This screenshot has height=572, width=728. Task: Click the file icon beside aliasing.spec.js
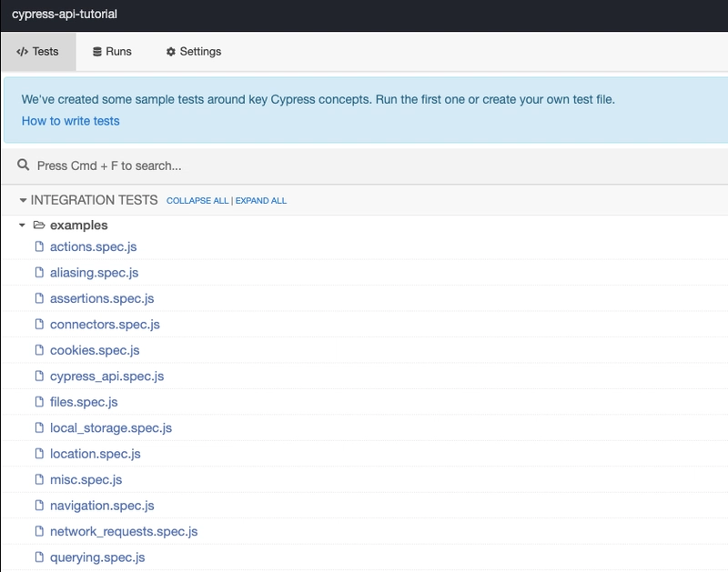click(39, 272)
